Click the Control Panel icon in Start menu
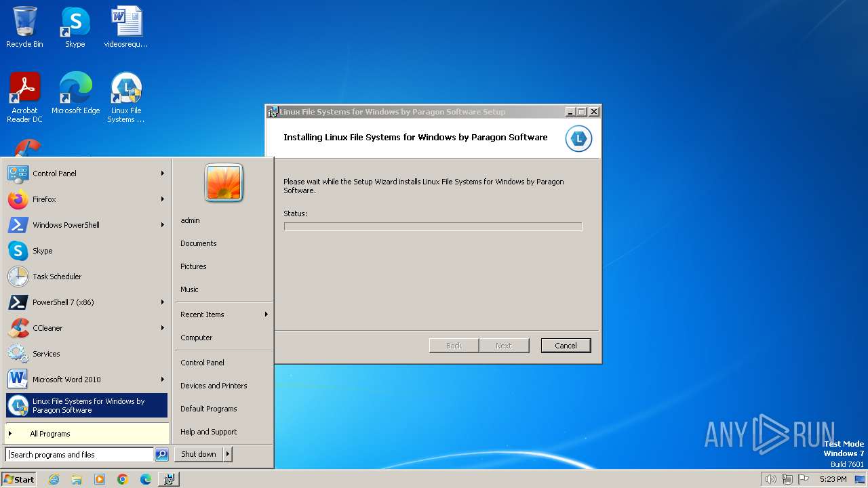The width and height of the screenshot is (868, 488). [18, 174]
